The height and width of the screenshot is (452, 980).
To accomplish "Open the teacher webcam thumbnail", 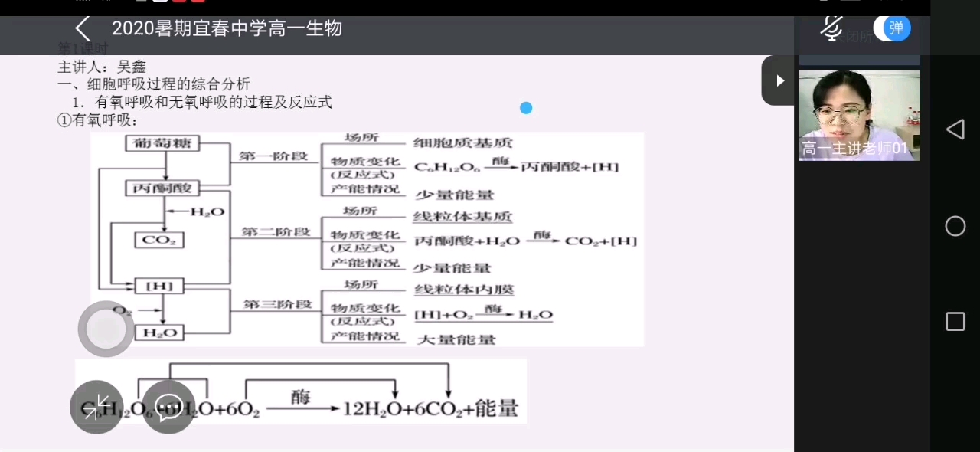I will pyautogui.click(x=858, y=115).
